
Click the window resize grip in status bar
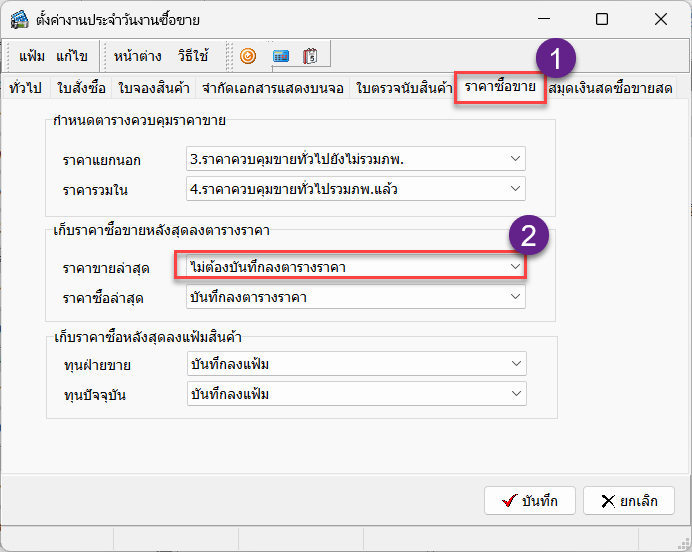684,544
